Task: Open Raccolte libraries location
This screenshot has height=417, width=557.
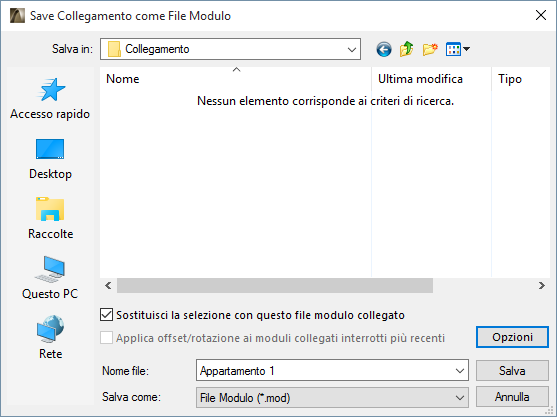Action: [50, 219]
